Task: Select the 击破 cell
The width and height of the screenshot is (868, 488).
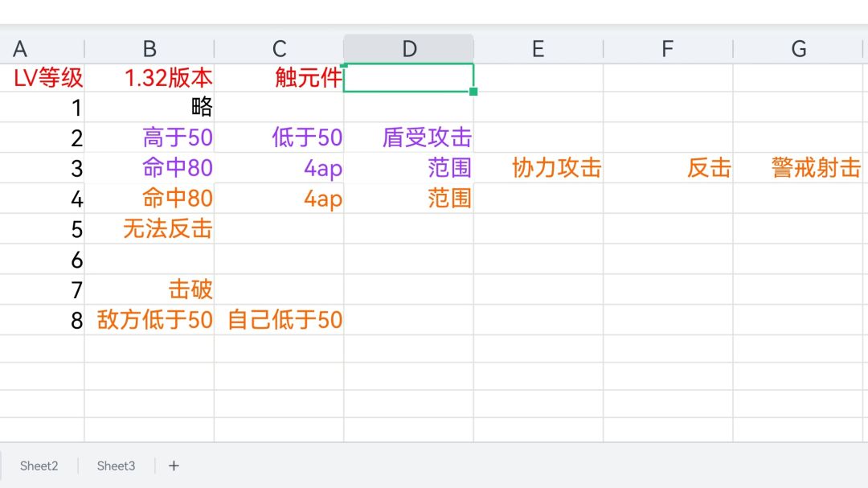Action: tap(190, 289)
